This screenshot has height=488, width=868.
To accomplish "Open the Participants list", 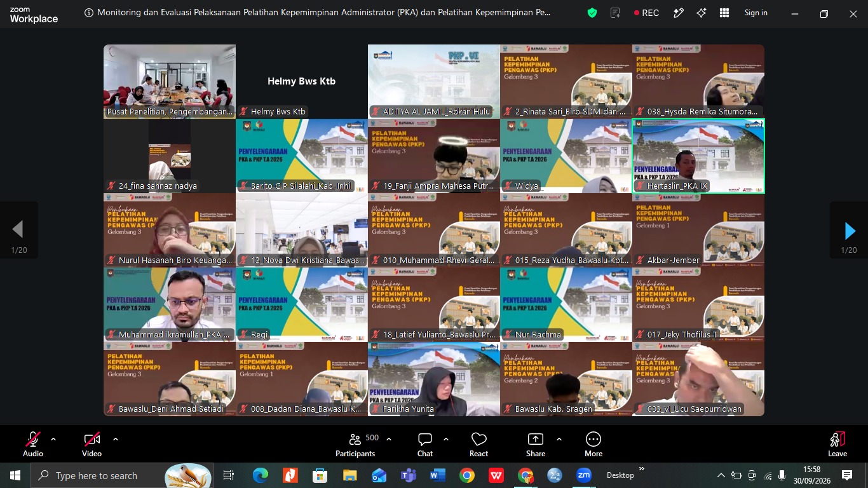I will 355,444.
